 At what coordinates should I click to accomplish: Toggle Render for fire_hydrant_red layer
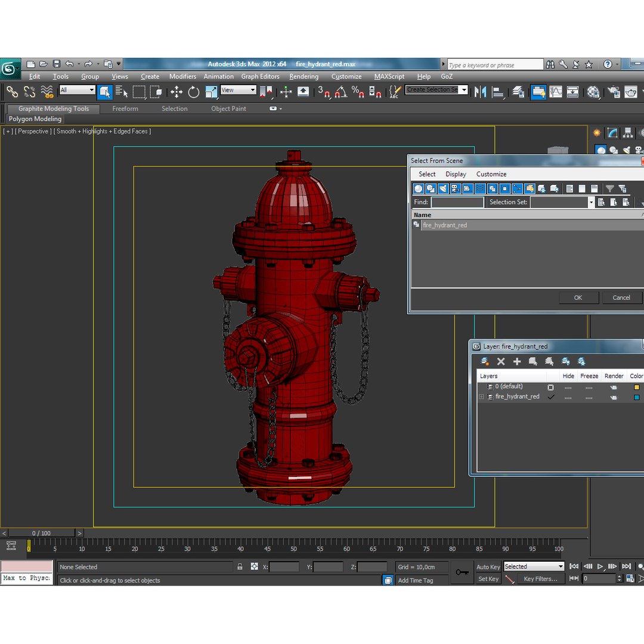[613, 397]
